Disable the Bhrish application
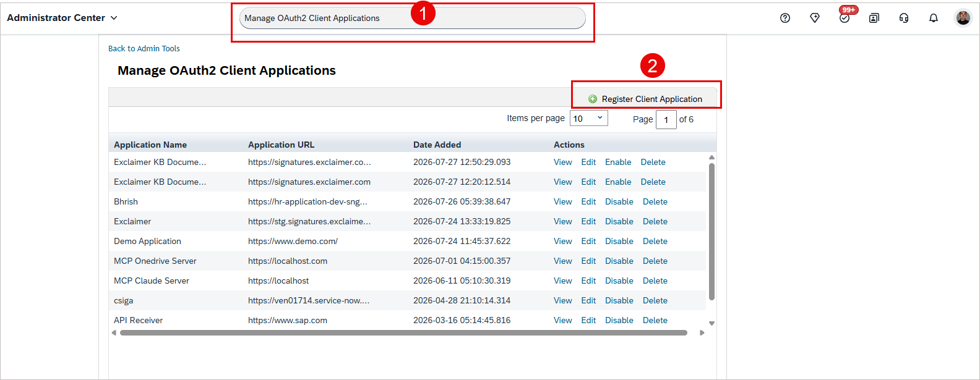 coord(619,201)
